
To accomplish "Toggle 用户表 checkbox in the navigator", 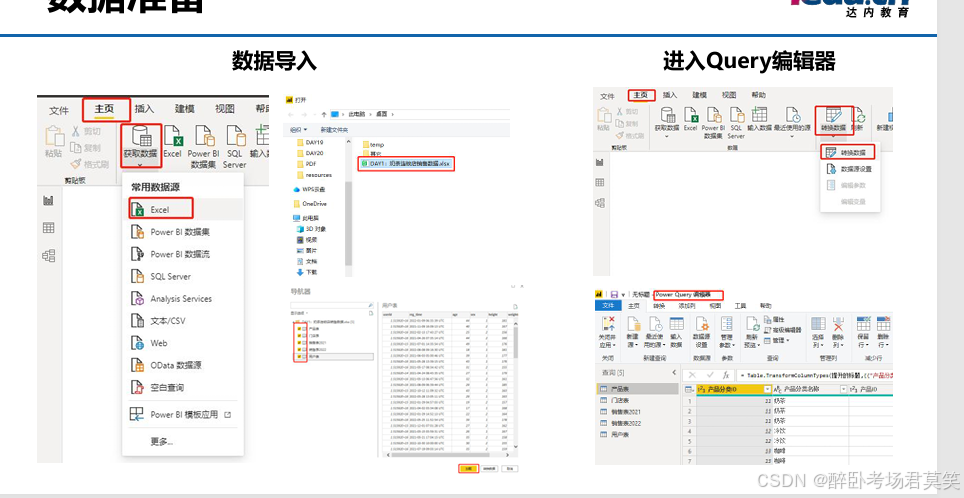I will coord(299,357).
